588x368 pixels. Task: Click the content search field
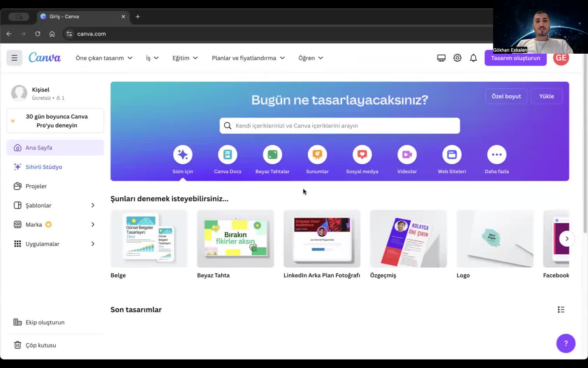click(x=339, y=126)
